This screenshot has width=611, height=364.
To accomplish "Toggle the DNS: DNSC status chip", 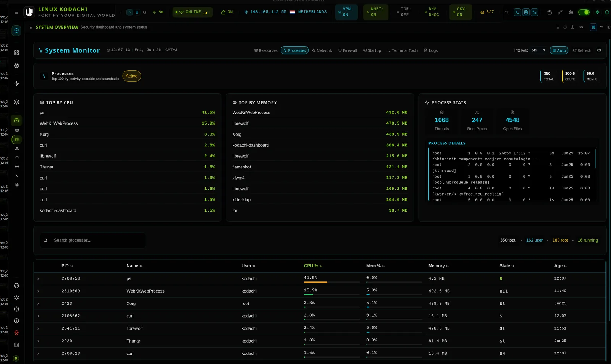I will point(432,12).
